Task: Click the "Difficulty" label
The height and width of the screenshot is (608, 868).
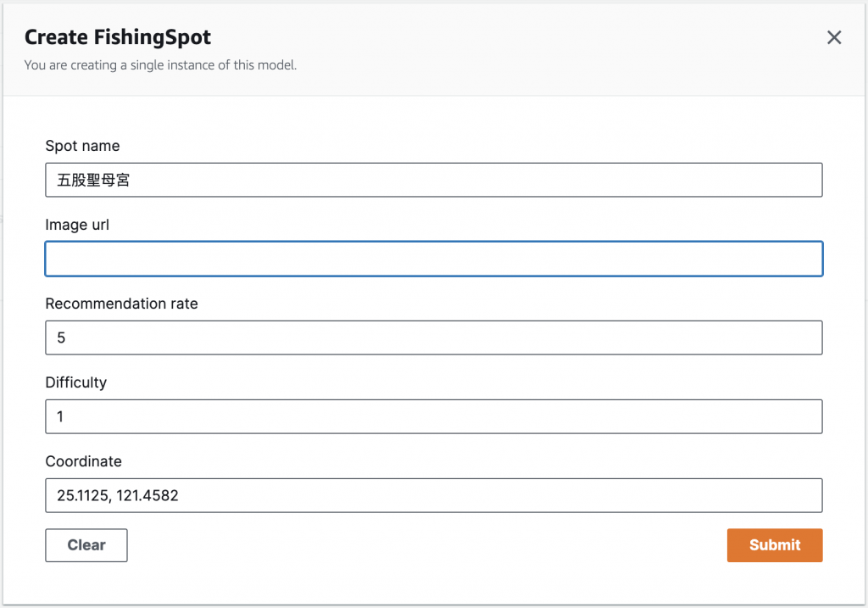Action: coord(75,382)
